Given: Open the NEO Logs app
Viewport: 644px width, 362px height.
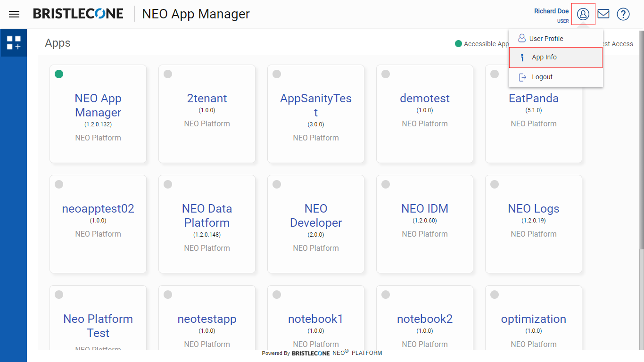Looking at the screenshot, I should tap(534, 224).
